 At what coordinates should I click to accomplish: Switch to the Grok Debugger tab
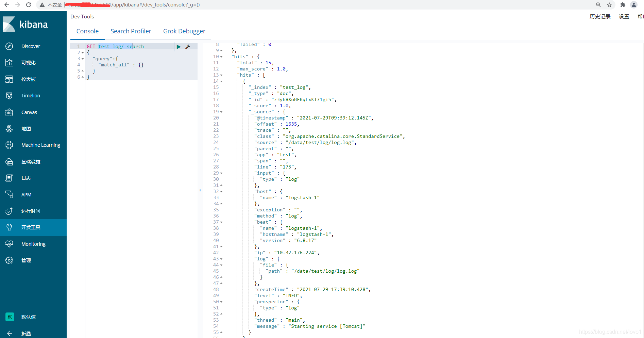pyautogui.click(x=184, y=31)
